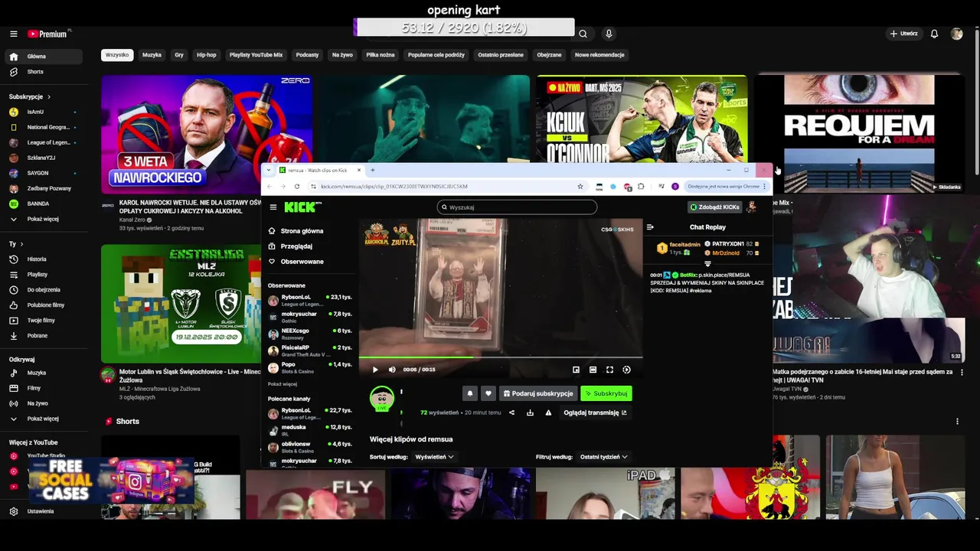This screenshot has height=551, width=980.
Task: Open Chrome three-dot menu
Action: tap(764, 187)
